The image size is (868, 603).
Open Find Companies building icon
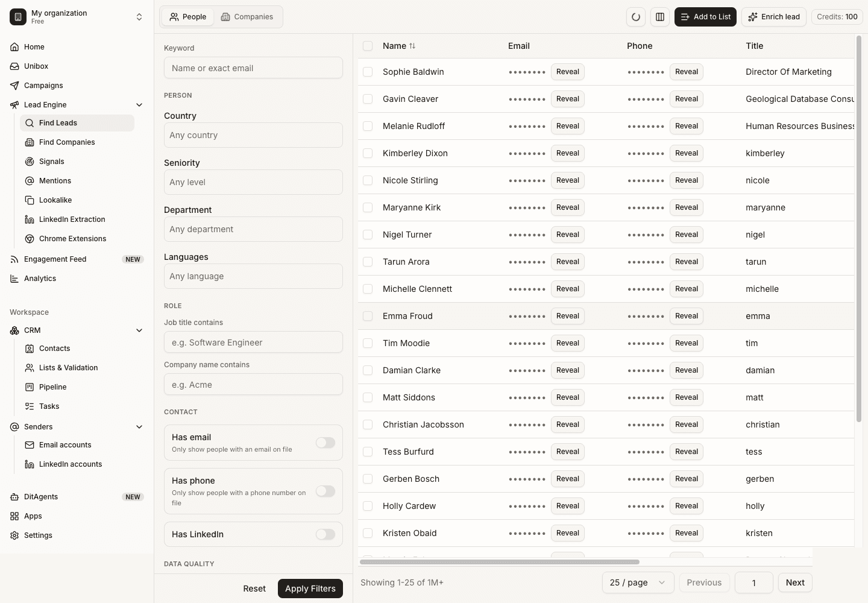tap(30, 142)
